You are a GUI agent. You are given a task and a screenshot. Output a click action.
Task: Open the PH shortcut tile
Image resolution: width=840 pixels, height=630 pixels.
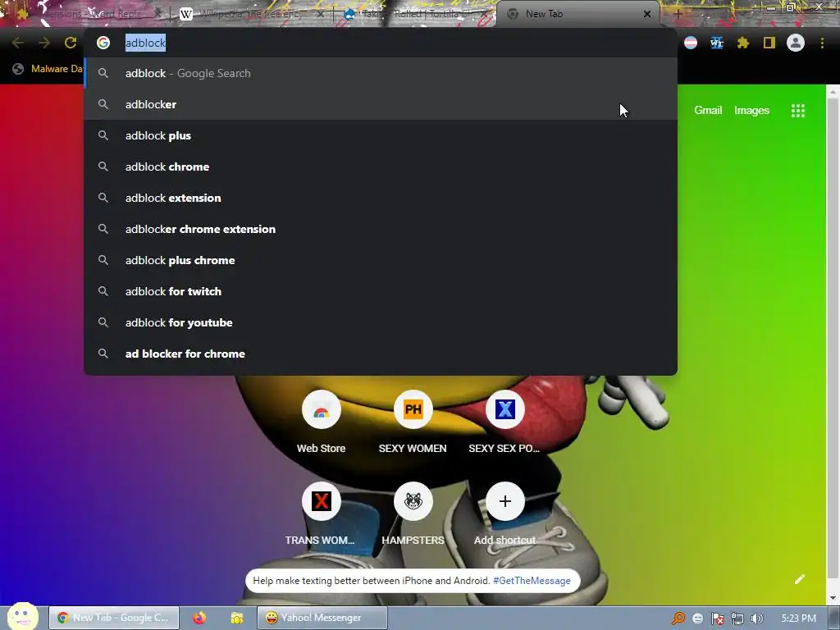[x=413, y=410]
